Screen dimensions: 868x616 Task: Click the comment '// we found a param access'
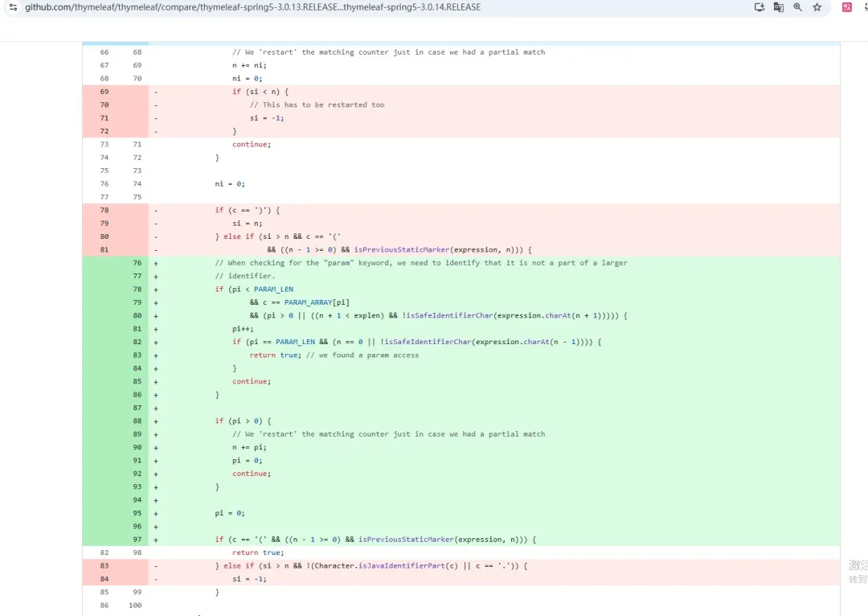coord(362,355)
